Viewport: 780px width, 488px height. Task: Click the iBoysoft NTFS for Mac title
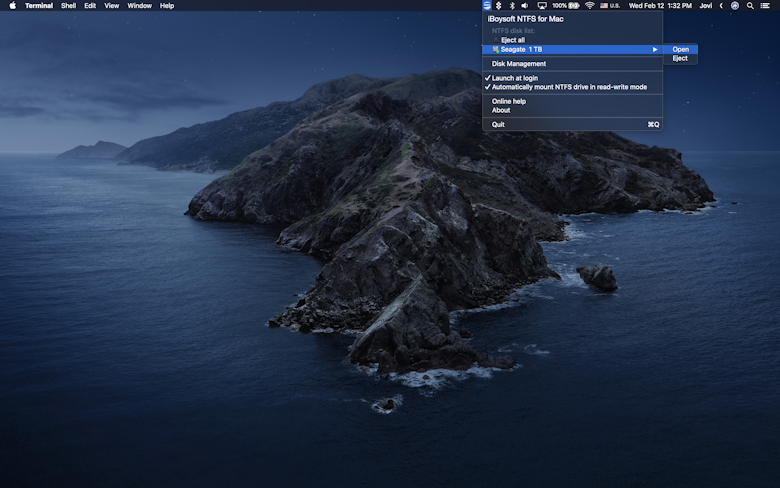(x=525, y=19)
